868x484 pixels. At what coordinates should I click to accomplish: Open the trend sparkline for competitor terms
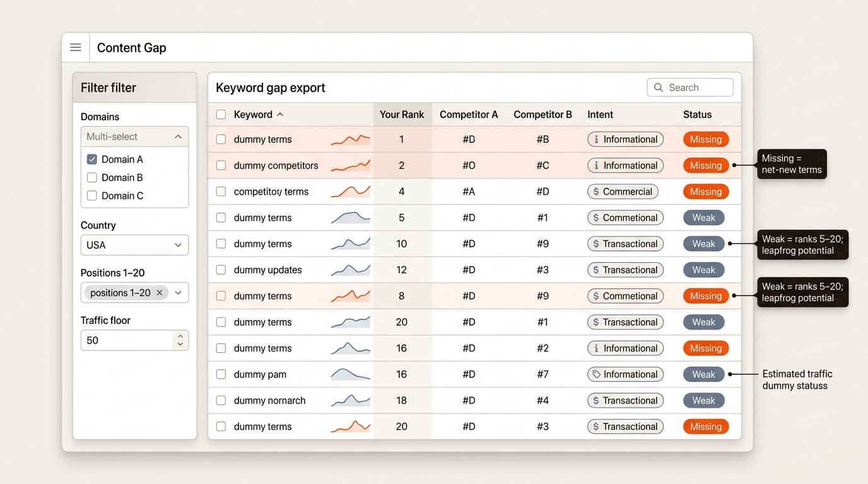coord(351,192)
